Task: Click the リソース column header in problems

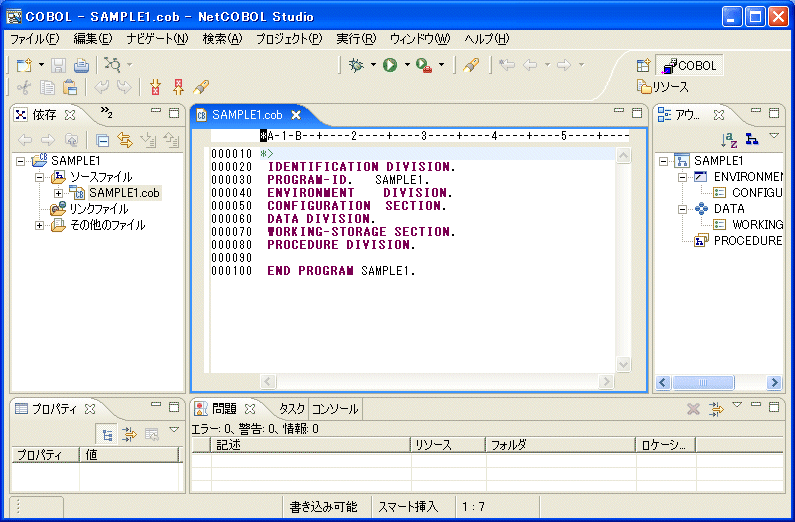Action: pos(448,445)
